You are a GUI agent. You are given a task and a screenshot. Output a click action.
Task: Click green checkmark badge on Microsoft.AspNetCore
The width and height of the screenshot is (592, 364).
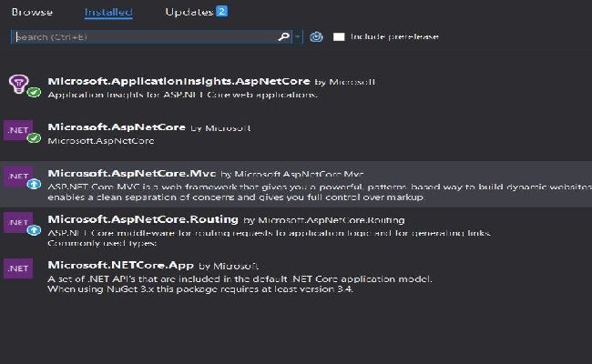34,138
